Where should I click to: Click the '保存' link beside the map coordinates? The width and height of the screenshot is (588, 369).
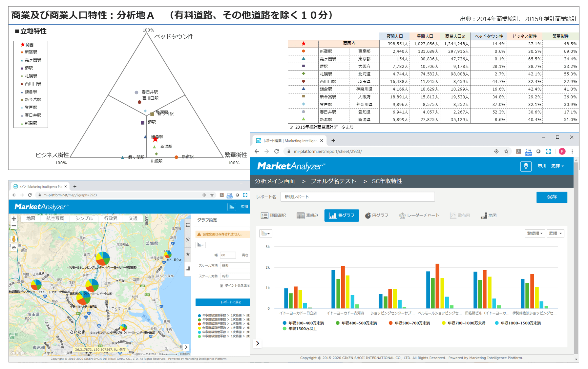(122, 350)
